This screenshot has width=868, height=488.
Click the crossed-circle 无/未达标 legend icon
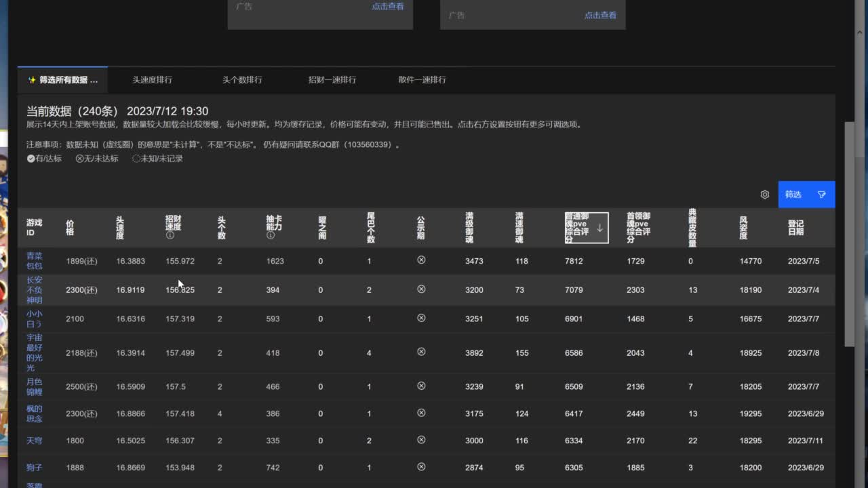tap(79, 159)
